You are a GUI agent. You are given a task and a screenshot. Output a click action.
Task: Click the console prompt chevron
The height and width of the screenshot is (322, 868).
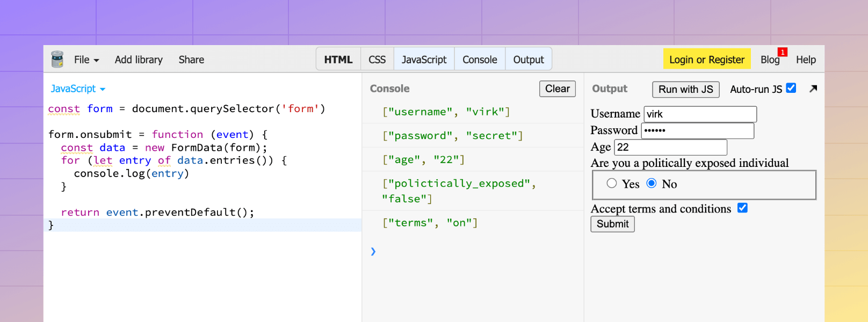click(373, 251)
